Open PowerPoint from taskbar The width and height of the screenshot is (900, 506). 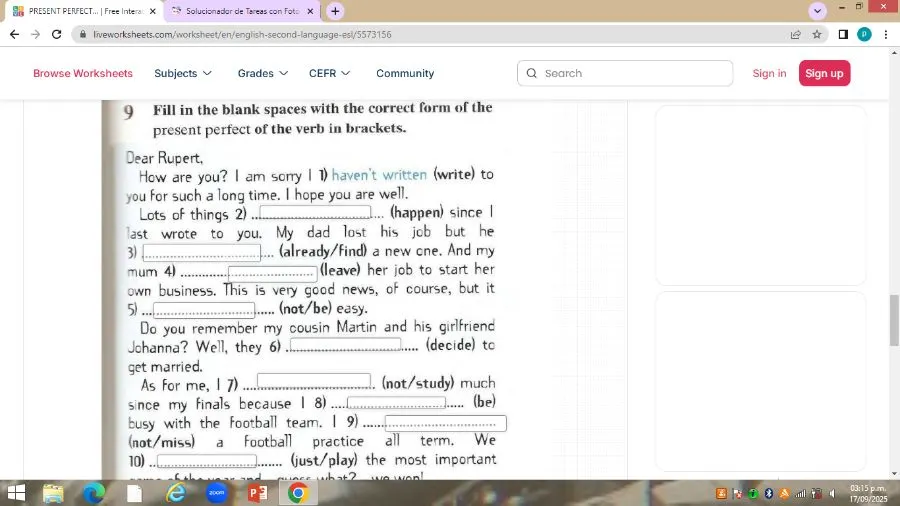click(x=257, y=493)
